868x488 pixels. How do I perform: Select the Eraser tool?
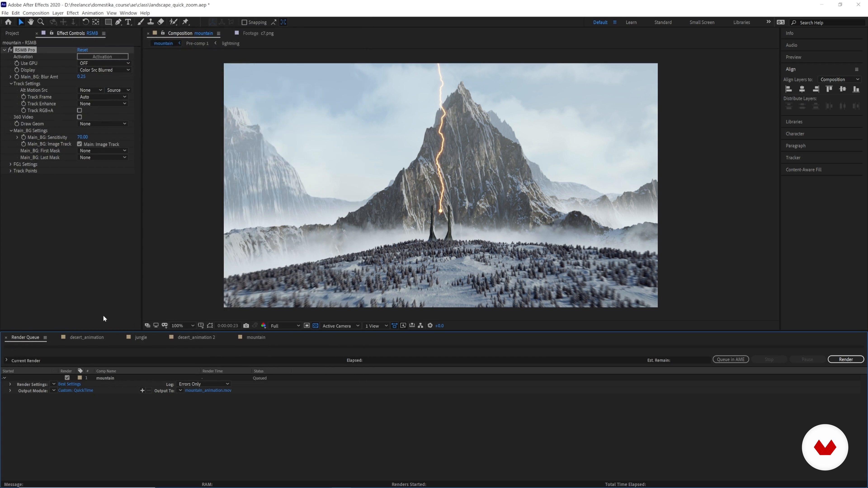161,22
